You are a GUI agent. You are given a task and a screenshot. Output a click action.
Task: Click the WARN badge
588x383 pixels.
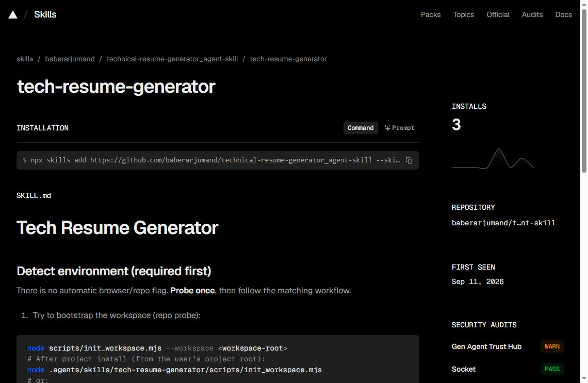coord(552,346)
